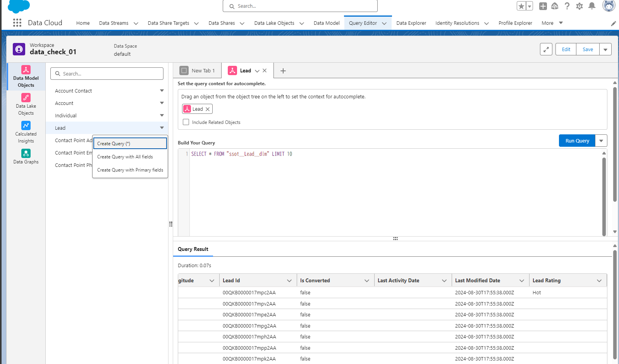
Task: Open the More navigation menu
Action: tap(552, 23)
